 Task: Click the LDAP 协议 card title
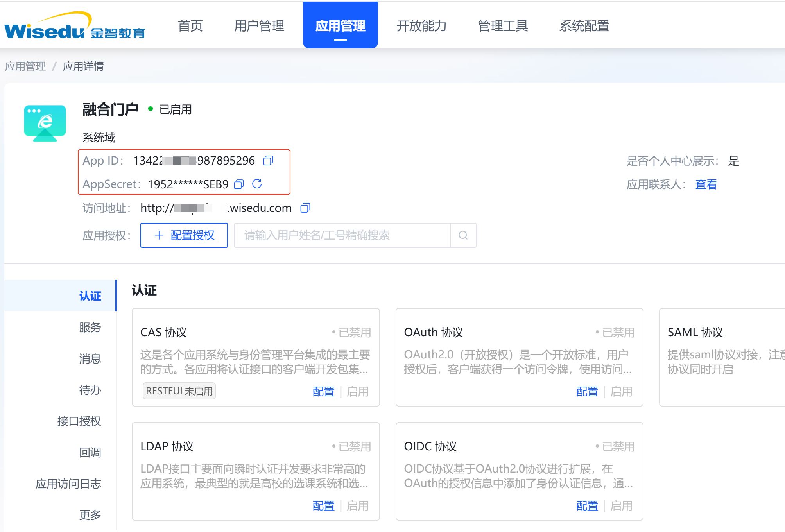167,446
